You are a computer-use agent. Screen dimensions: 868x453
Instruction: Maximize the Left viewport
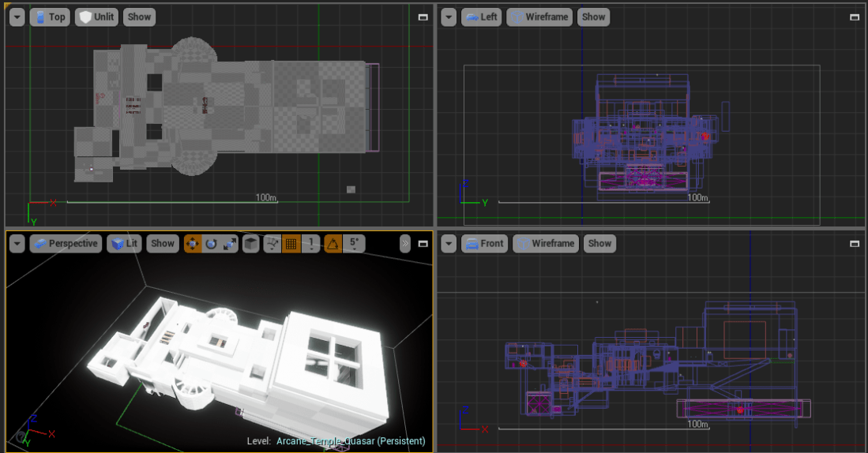(854, 17)
